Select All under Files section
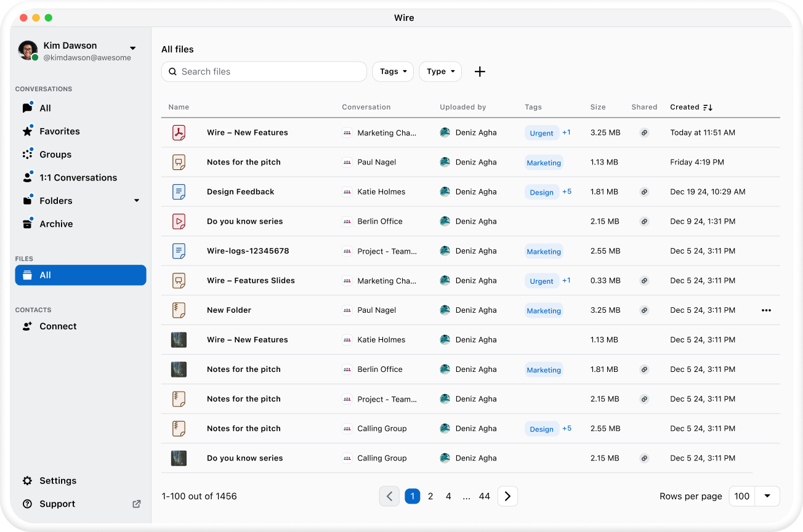The image size is (803, 532). (81, 275)
